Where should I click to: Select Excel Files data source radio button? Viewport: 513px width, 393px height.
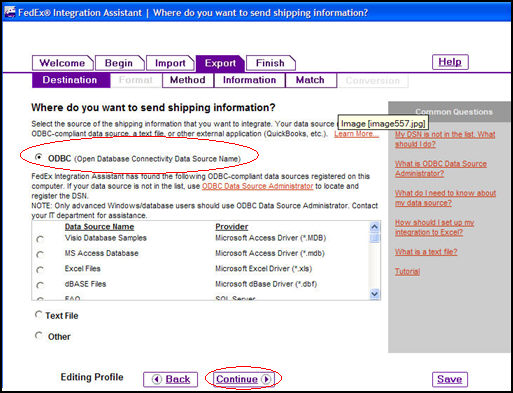[x=40, y=270]
